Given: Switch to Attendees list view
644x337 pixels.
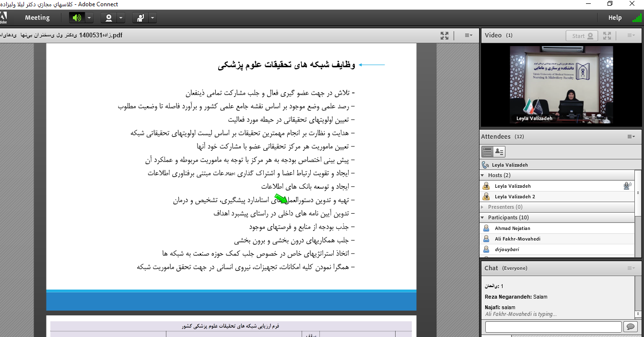Looking at the screenshot, I should click(x=487, y=152).
